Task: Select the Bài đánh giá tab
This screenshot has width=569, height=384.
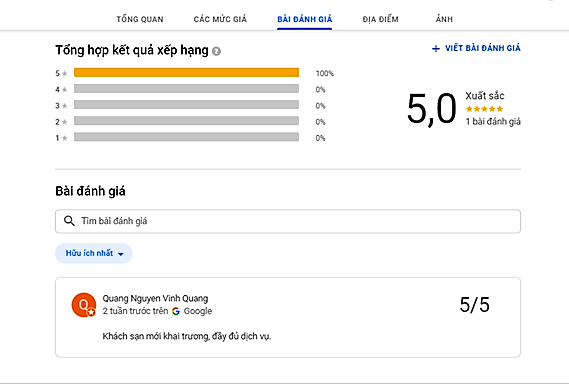Action: (304, 19)
